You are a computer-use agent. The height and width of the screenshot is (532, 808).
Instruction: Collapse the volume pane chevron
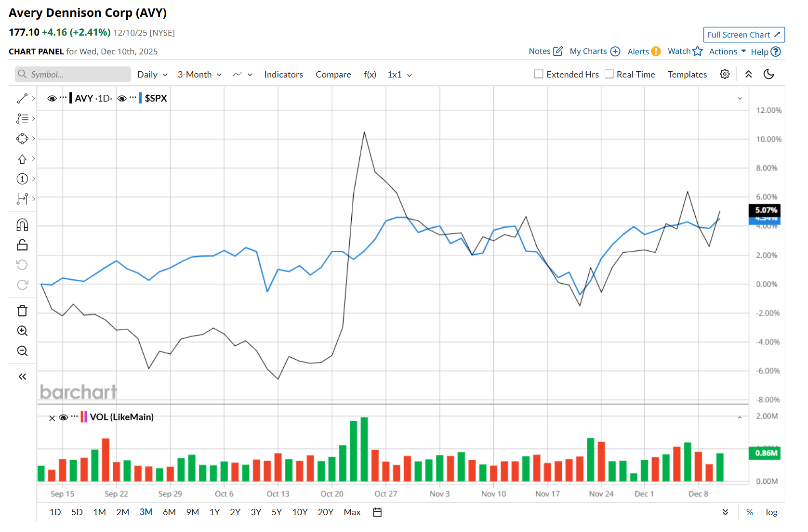[740, 417]
